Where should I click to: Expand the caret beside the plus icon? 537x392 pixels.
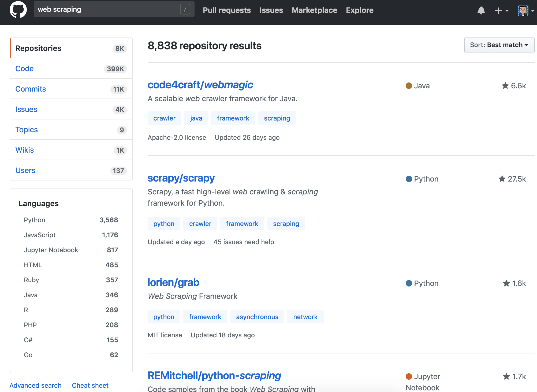pyautogui.click(x=507, y=10)
